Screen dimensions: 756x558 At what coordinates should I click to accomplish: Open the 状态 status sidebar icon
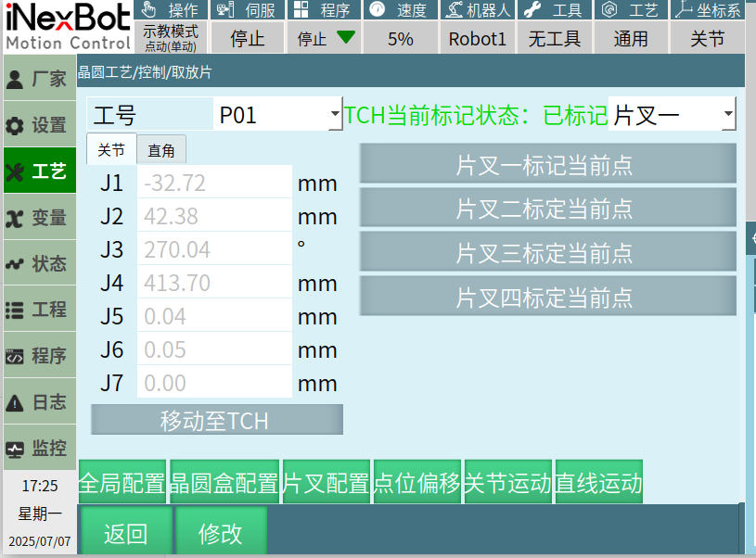[x=15, y=264]
